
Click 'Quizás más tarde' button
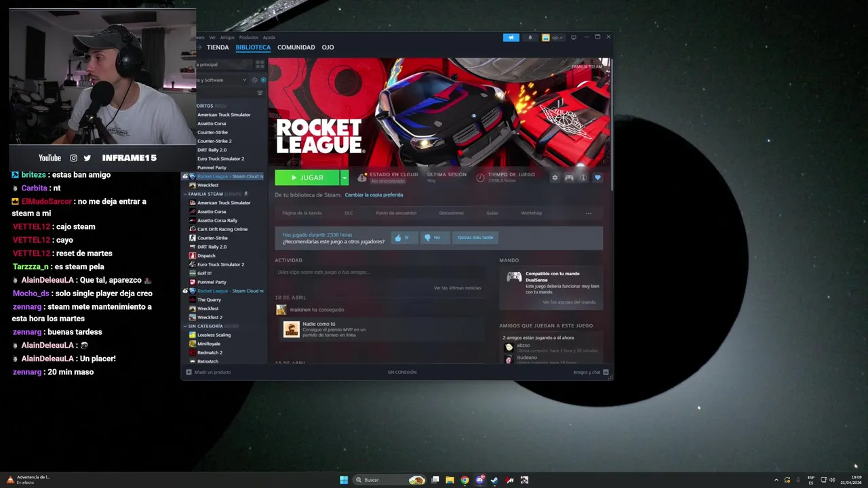tap(475, 237)
